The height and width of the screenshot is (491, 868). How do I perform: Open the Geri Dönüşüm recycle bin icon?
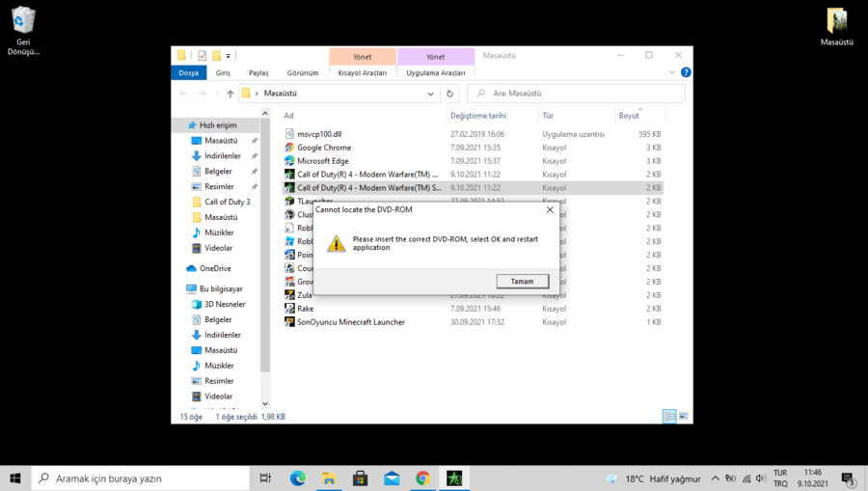23,31
